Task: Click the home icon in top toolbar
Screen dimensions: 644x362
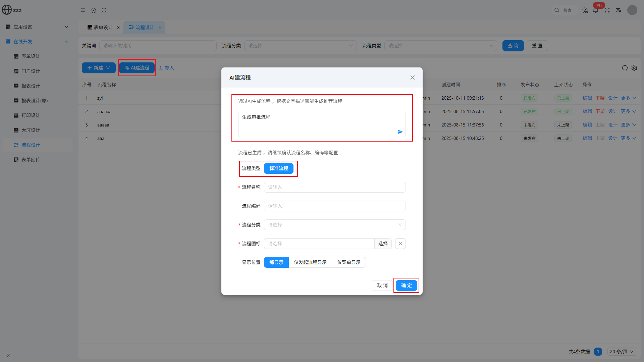Action: pos(94,10)
